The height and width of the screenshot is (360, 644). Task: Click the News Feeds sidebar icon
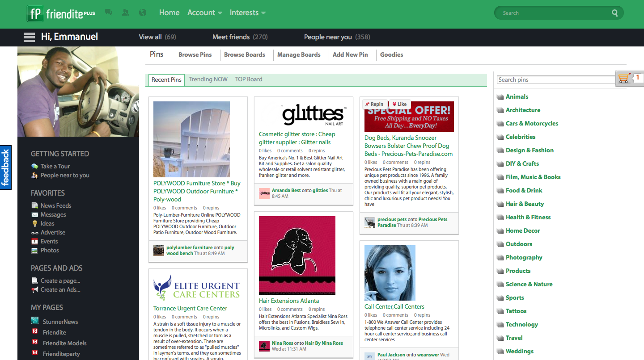34,205
